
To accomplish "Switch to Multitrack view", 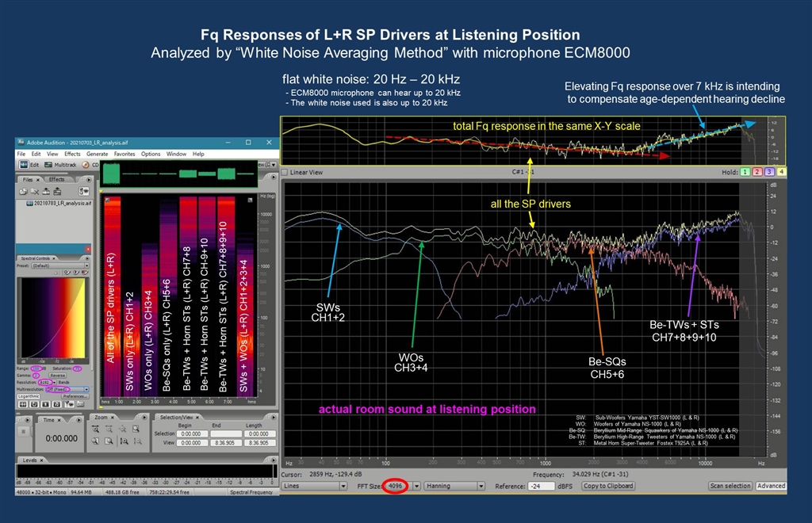I will (60, 165).
